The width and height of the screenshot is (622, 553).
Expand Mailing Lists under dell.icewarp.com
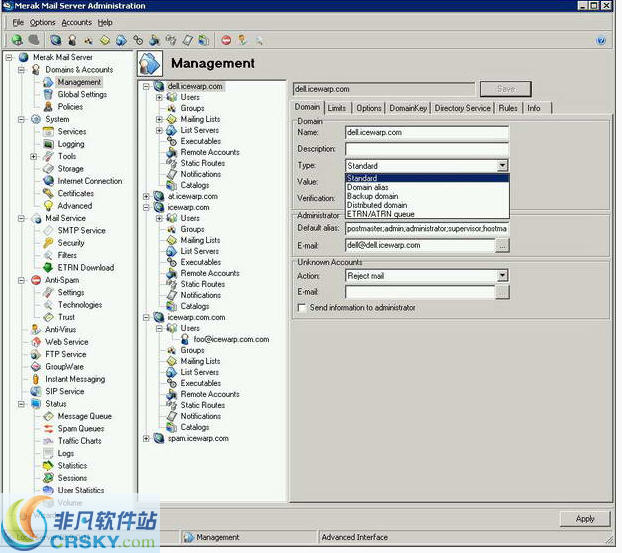pyautogui.click(x=159, y=119)
